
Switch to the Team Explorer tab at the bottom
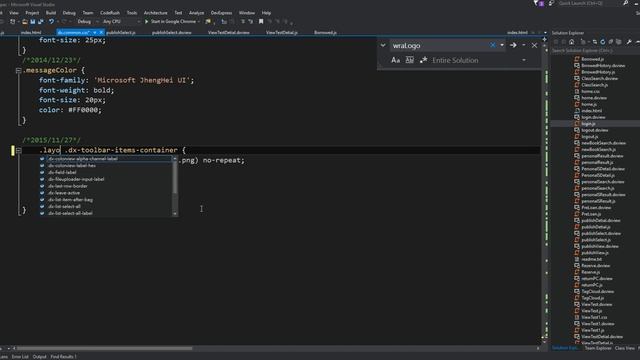click(x=598, y=348)
